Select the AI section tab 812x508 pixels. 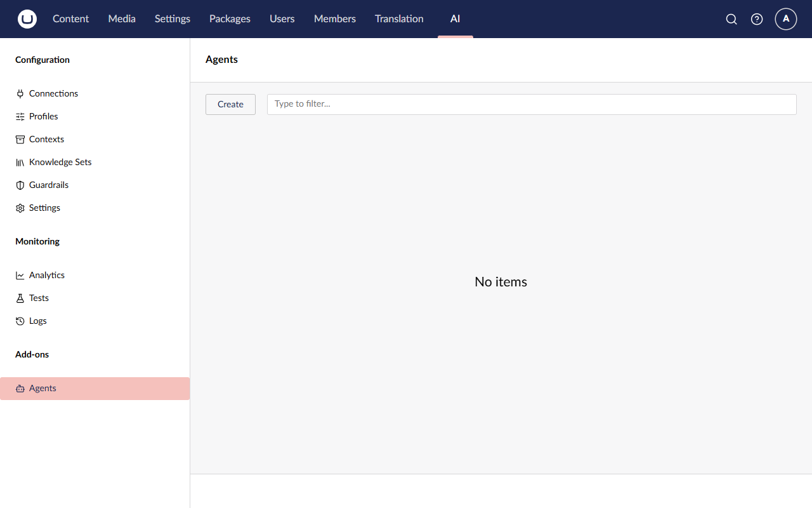pyautogui.click(x=455, y=19)
